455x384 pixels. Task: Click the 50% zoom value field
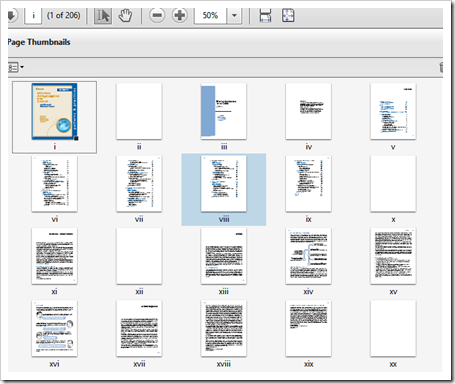210,16
